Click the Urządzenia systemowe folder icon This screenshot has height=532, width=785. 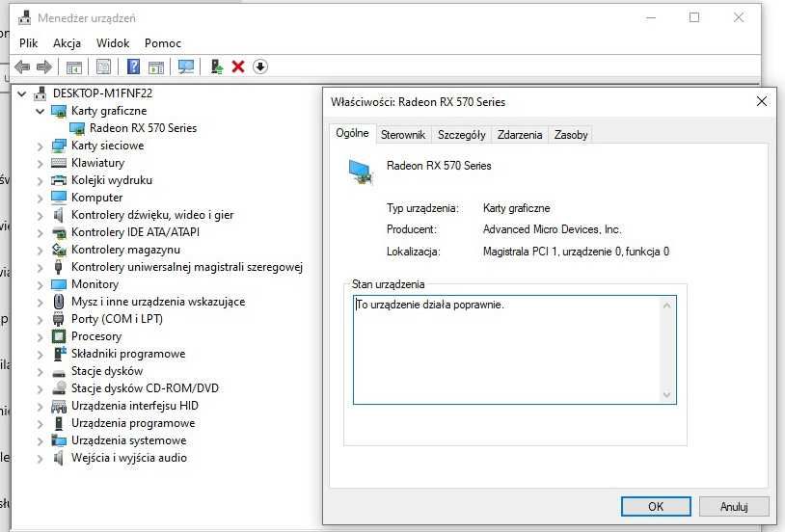59,440
